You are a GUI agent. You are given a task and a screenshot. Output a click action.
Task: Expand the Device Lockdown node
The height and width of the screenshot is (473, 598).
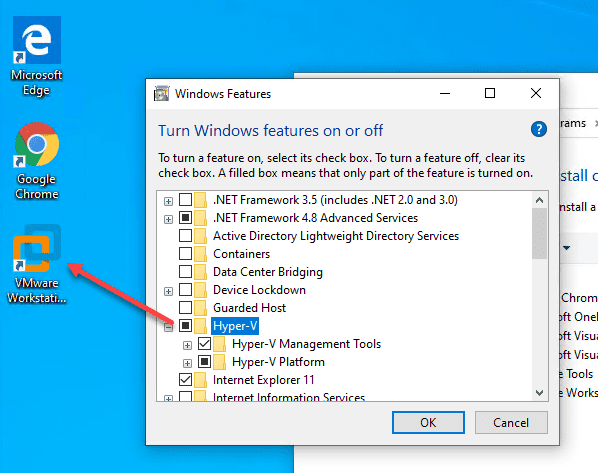click(168, 291)
